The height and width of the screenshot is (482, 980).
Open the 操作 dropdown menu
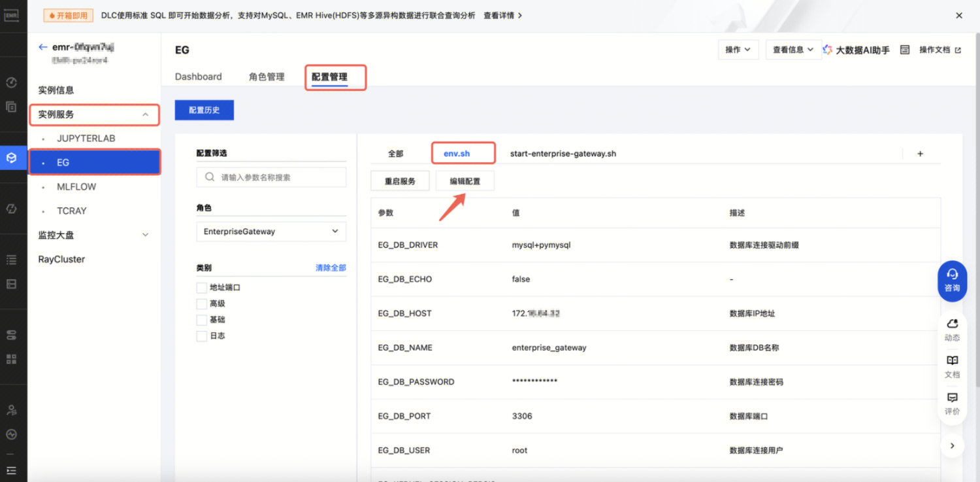tap(738, 50)
